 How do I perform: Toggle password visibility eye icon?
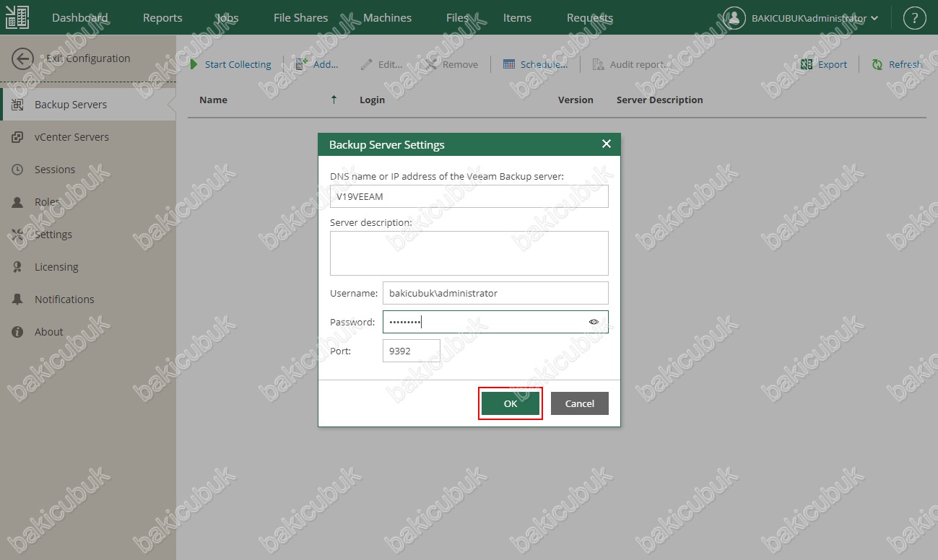click(594, 322)
